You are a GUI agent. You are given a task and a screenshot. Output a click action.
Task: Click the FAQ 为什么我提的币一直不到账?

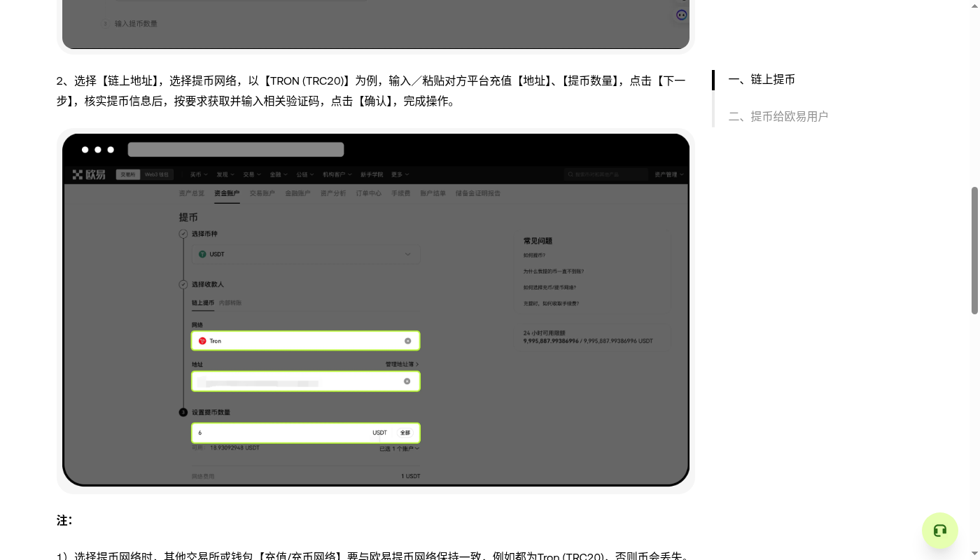pyautogui.click(x=554, y=271)
